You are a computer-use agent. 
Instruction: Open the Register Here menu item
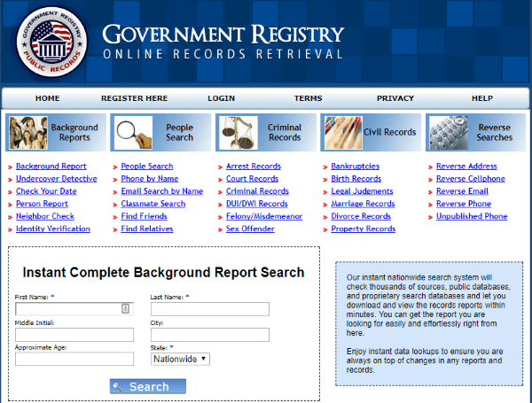134,98
